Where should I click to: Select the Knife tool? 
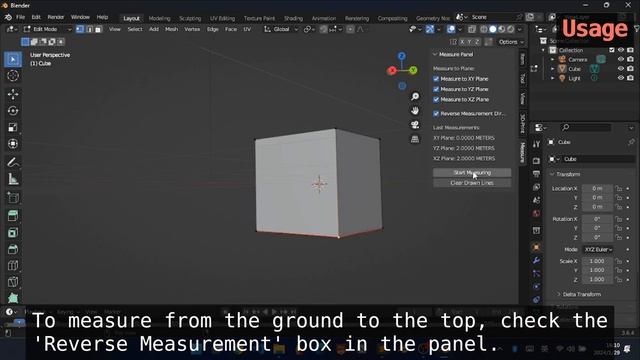(13, 282)
